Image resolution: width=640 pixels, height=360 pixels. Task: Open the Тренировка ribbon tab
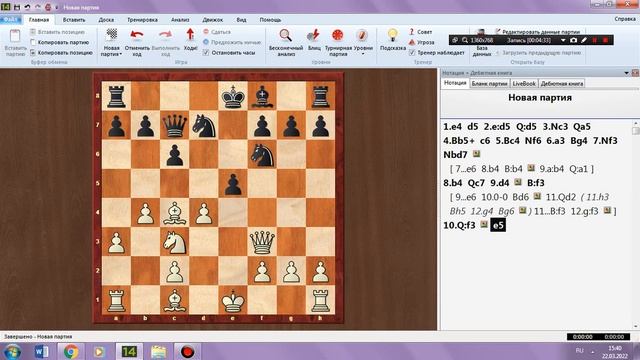142,20
